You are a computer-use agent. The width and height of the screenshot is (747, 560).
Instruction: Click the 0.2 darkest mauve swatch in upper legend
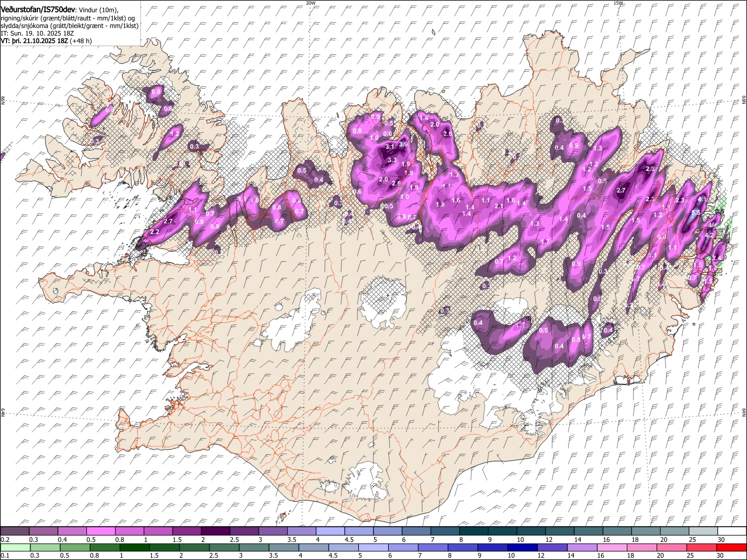(x=15, y=531)
